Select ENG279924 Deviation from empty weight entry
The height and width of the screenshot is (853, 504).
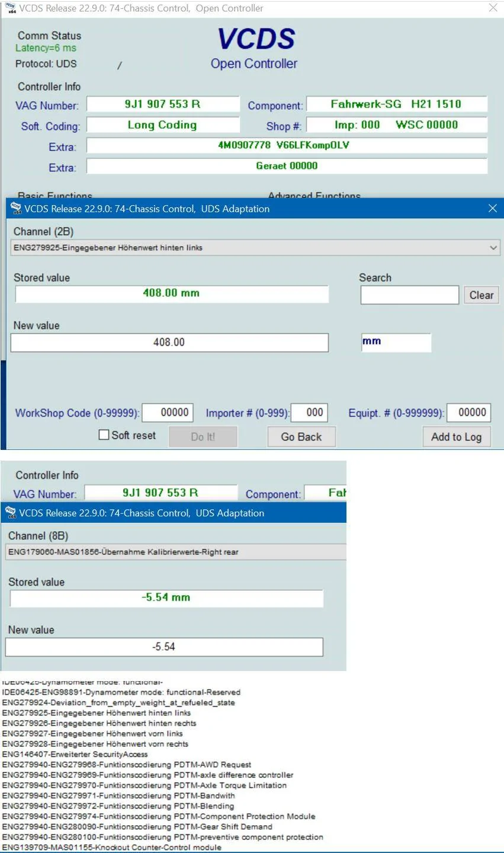tap(118, 702)
